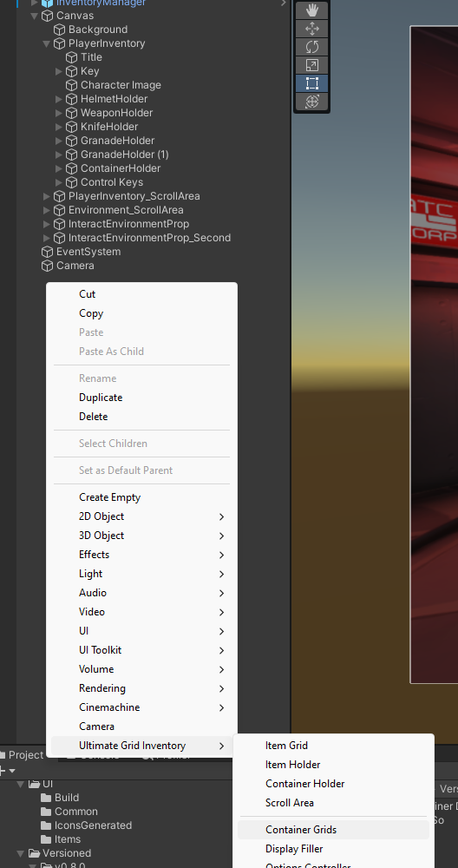Select GranadeHolder (1) in hierarchy
Screen dimensions: 458x868
(124, 155)
